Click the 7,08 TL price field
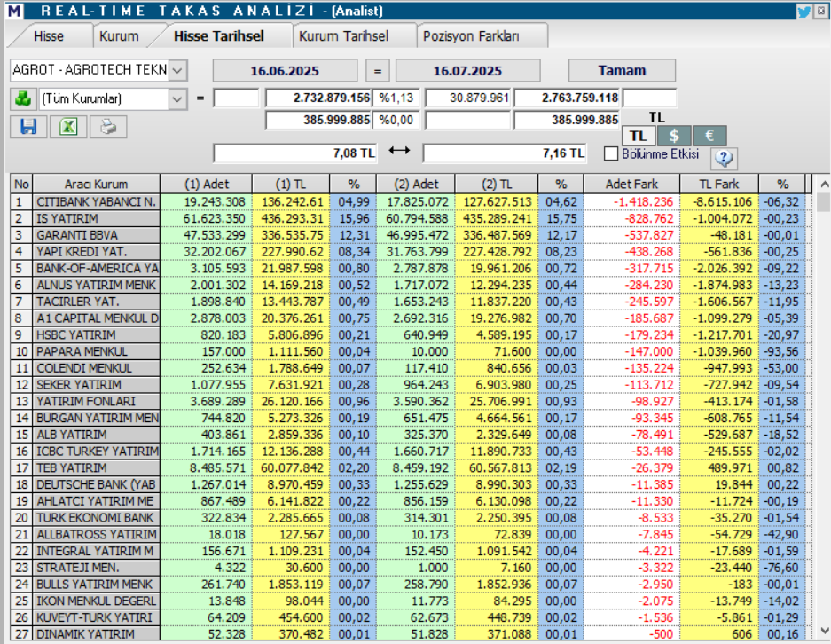The image size is (831, 644). pyautogui.click(x=294, y=153)
